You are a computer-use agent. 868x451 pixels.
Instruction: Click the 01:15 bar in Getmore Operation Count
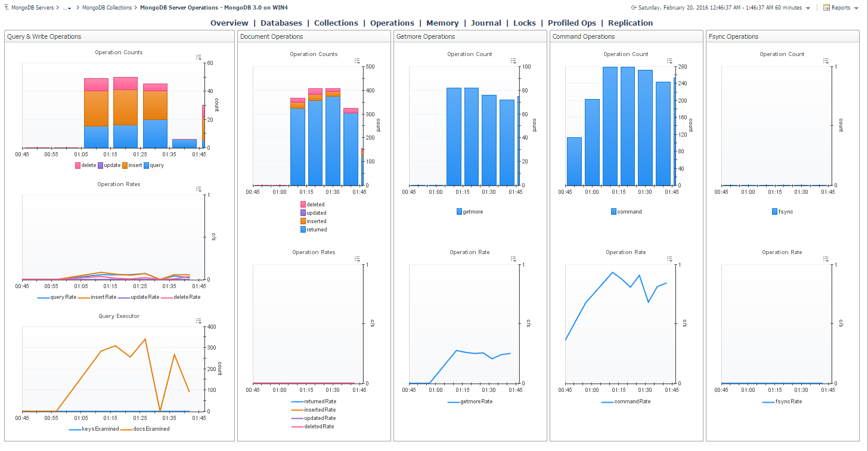pyautogui.click(x=472, y=137)
